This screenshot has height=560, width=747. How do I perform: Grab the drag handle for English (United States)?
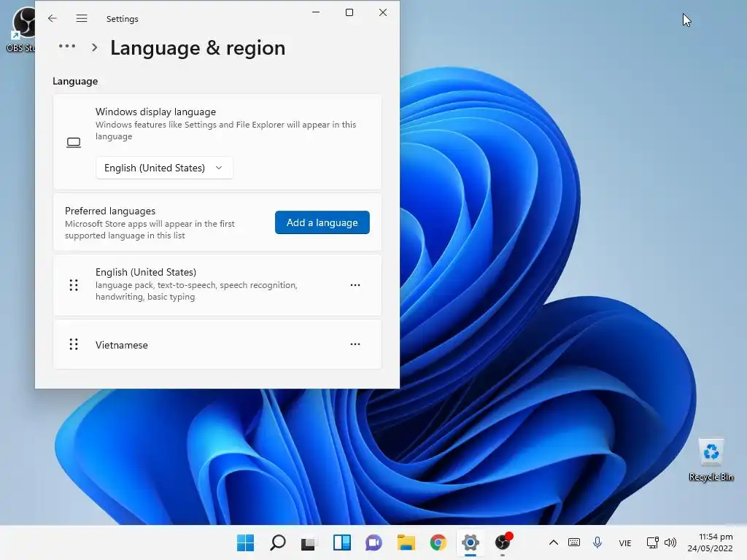point(74,285)
